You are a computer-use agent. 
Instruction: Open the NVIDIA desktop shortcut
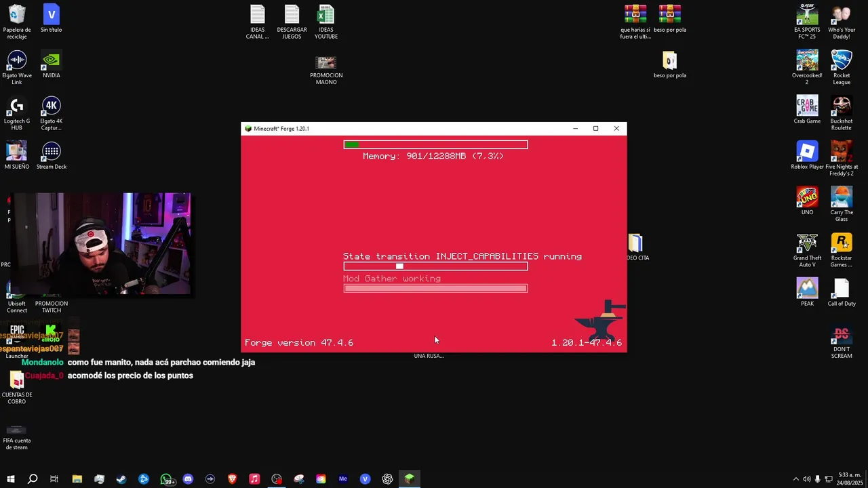click(52, 64)
